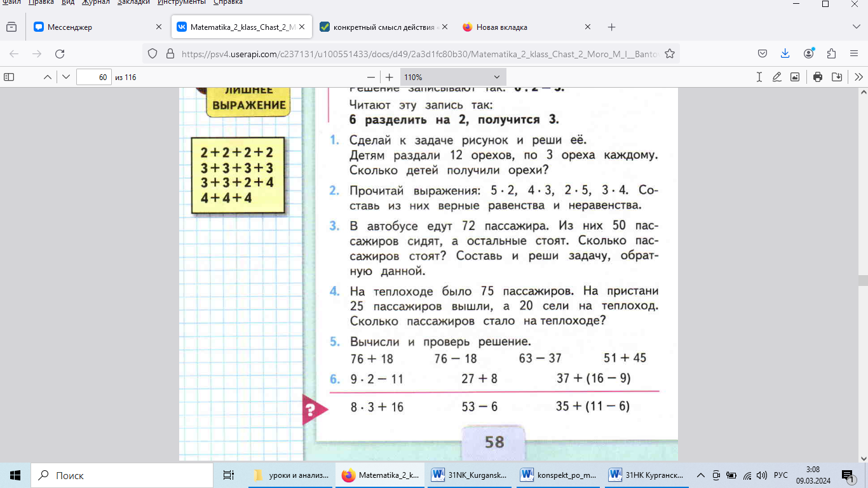Open the 110% zoom level dropdown
The height and width of the screenshot is (488, 868).
[x=453, y=77]
